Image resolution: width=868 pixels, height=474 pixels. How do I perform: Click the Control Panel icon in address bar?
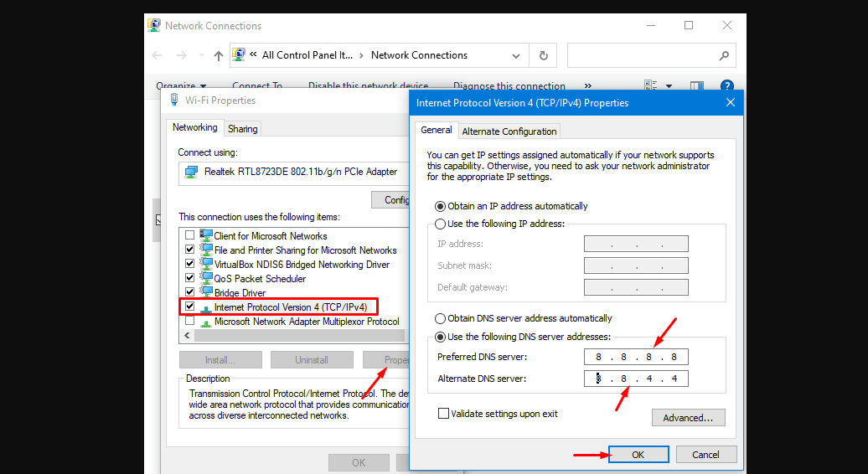point(239,54)
